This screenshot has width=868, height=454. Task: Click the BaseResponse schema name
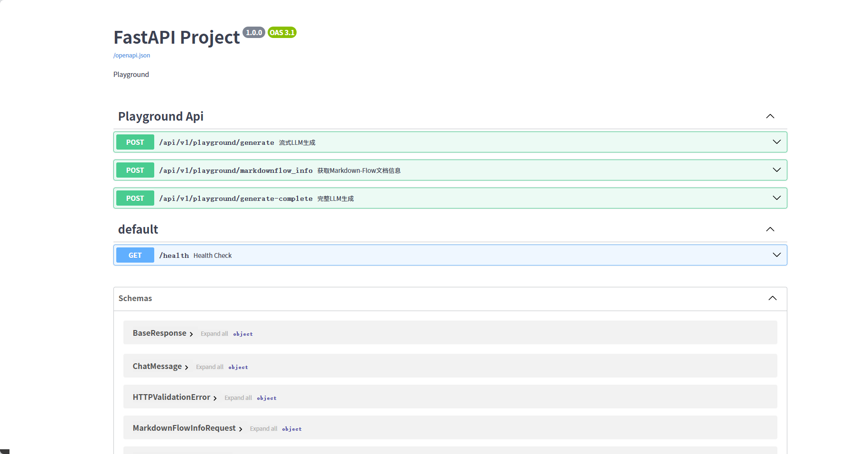pos(159,333)
